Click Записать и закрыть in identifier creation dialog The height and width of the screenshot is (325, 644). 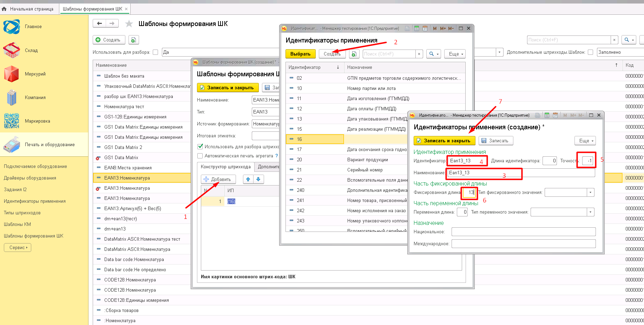coord(444,141)
